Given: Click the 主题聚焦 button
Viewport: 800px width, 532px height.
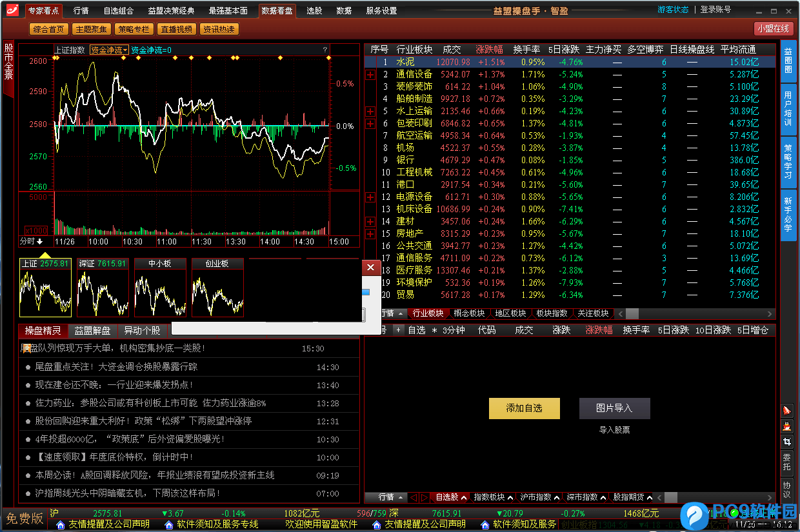Looking at the screenshot, I should pos(91,29).
